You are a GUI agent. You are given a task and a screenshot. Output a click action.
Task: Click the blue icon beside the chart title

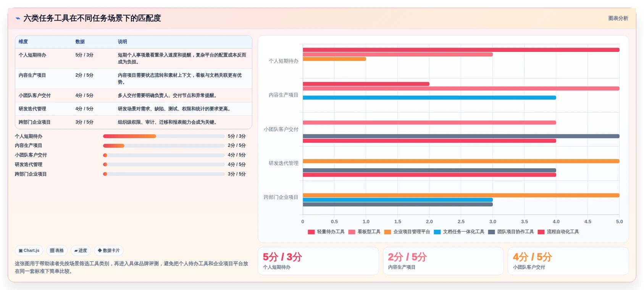18,18
